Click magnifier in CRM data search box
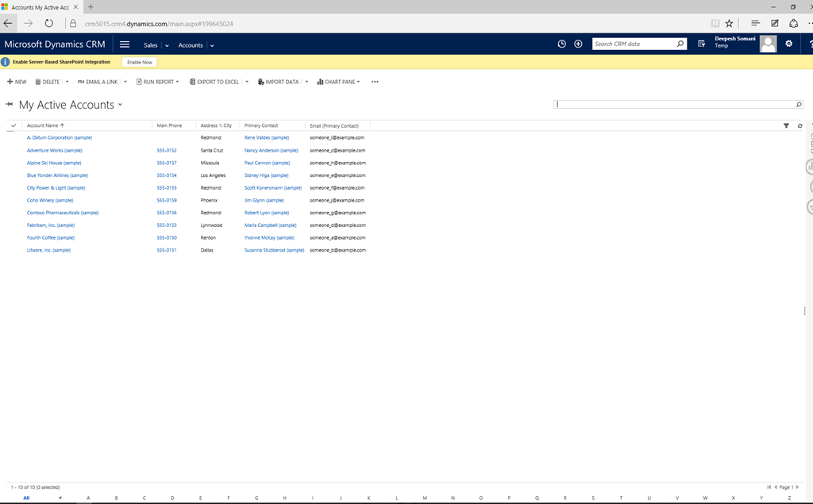813x504 pixels. click(x=680, y=44)
